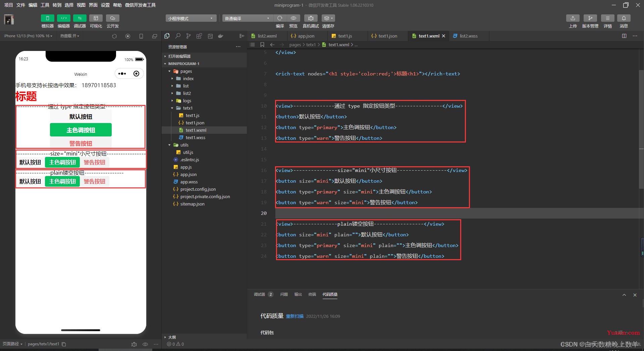Collapse the bottom panel with caret
The image size is (644, 351).
click(x=624, y=295)
